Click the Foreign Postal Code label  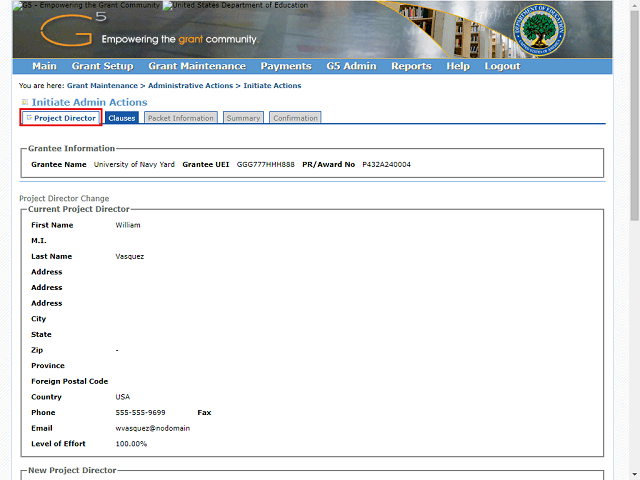click(x=70, y=381)
